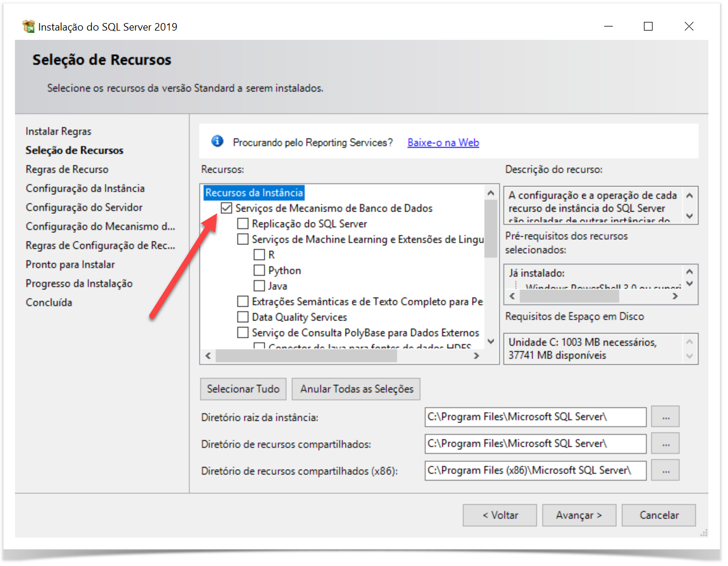Browse for the instance root directory

665,417
